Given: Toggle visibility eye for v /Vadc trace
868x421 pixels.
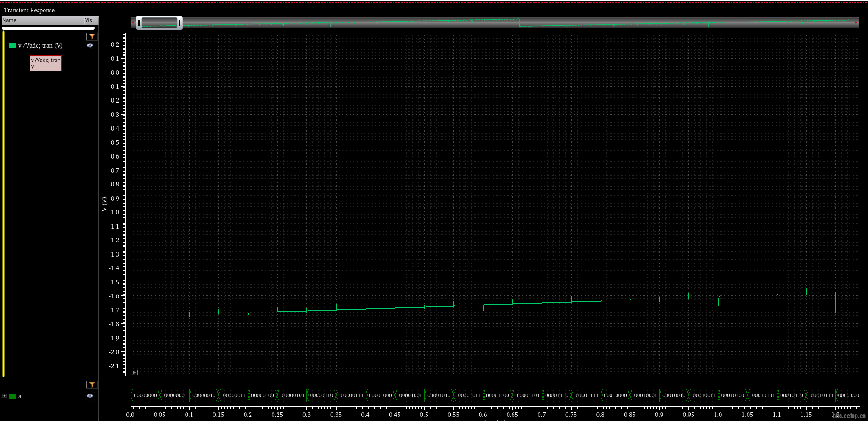Looking at the screenshot, I should point(90,45).
